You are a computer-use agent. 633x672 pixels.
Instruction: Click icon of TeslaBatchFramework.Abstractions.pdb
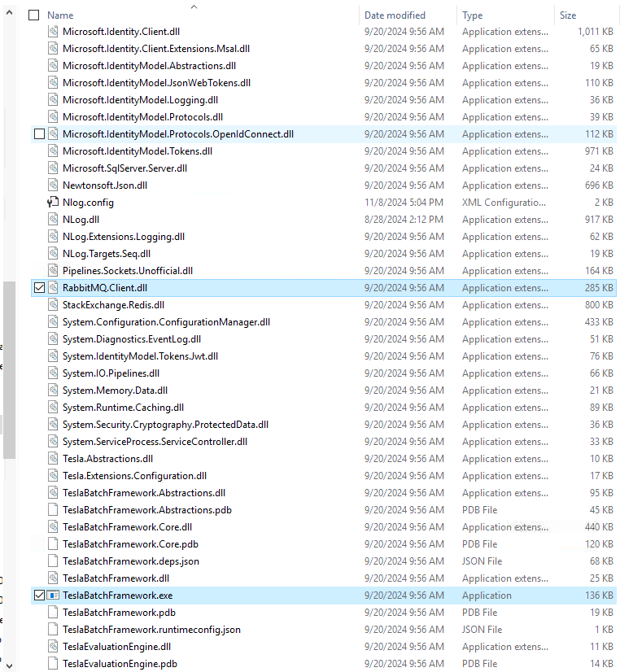click(53, 510)
